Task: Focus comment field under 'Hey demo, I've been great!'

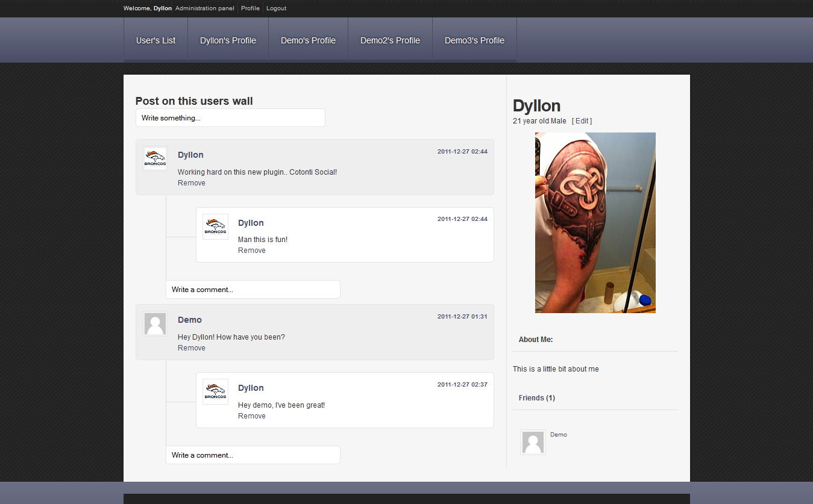Action: point(253,455)
